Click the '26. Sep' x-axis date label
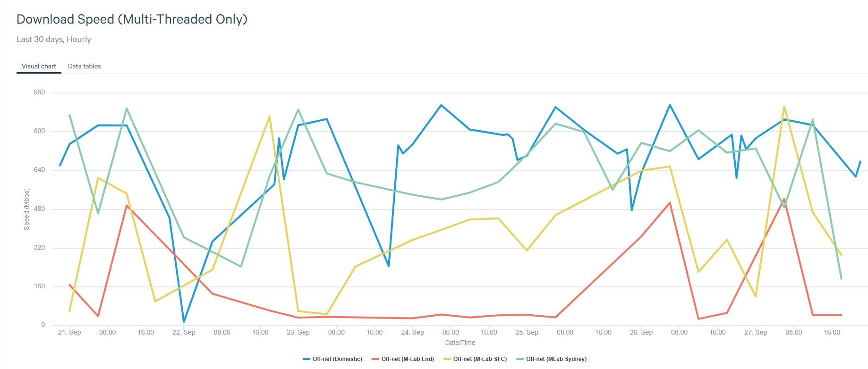This screenshot has height=369, width=868. tap(641, 332)
